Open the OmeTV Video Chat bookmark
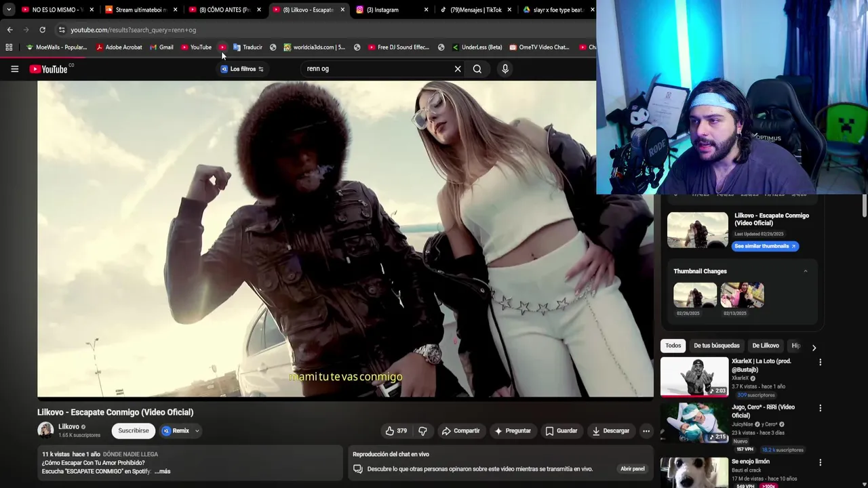The height and width of the screenshot is (488, 868). pyautogui.click(x=539, y=47)
